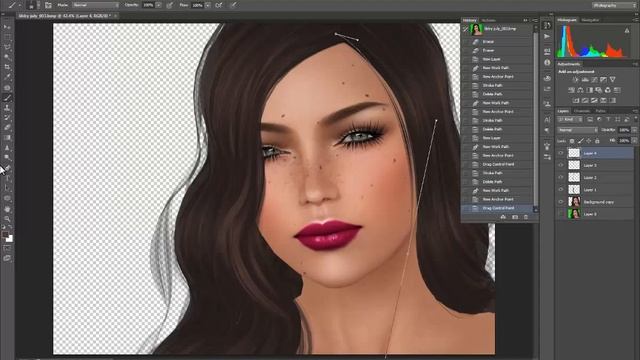Switch to the Paths tab
The image size is (640, 360).
600,111
